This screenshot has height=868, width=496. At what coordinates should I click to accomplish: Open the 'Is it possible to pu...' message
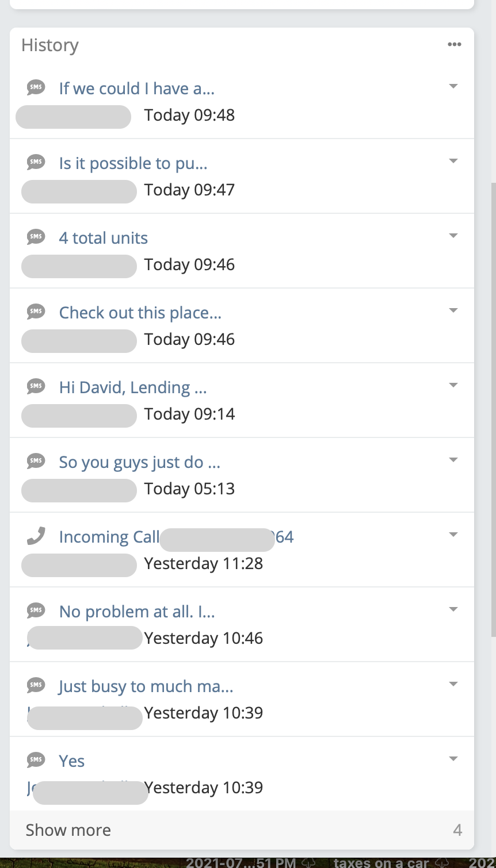(133, 163)
